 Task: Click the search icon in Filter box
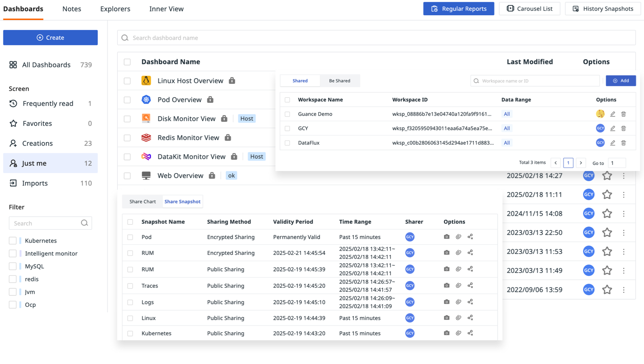coord(84,223)
